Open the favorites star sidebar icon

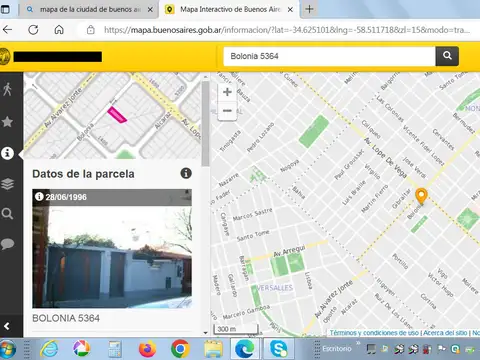tap(7, 122)
